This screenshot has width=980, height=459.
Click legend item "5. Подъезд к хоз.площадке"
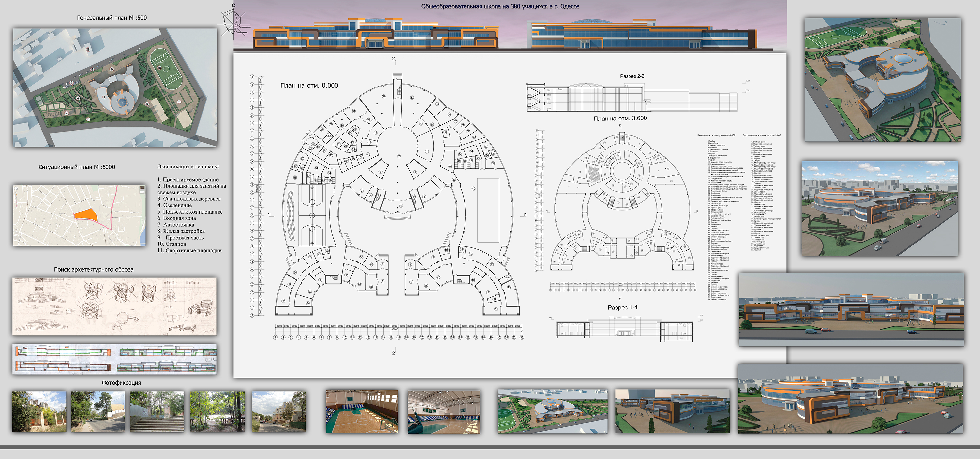(190, 212)
